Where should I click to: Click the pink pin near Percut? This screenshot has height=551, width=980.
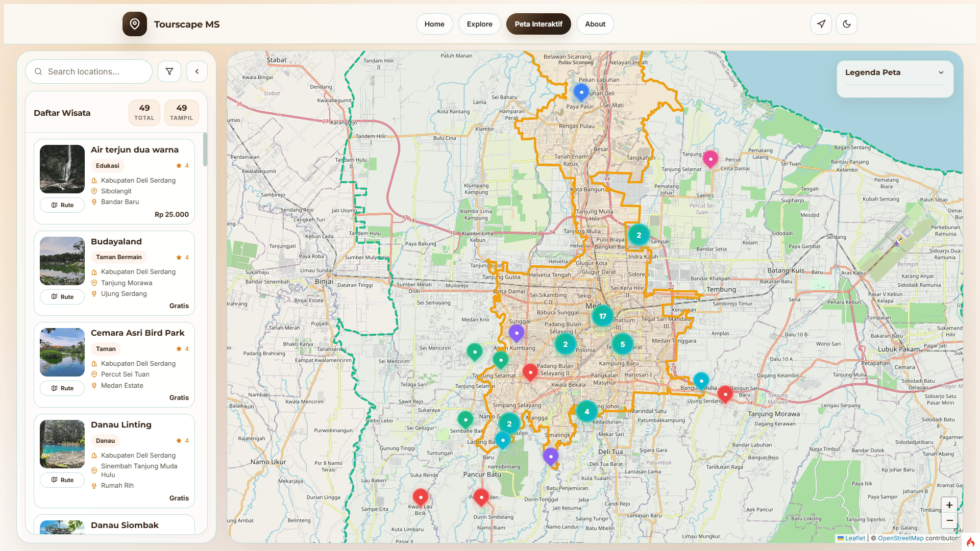710,159
